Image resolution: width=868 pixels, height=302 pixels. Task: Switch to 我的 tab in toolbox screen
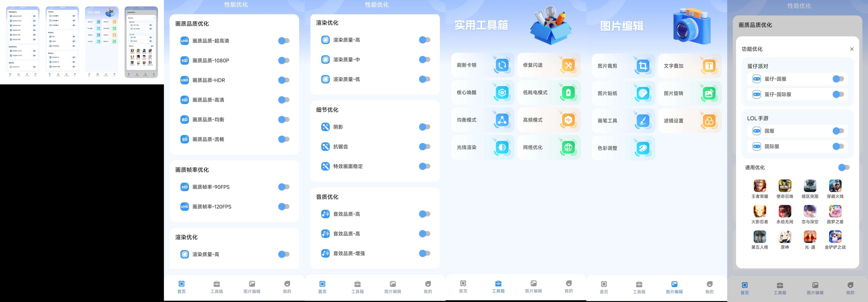coord(568,286)
